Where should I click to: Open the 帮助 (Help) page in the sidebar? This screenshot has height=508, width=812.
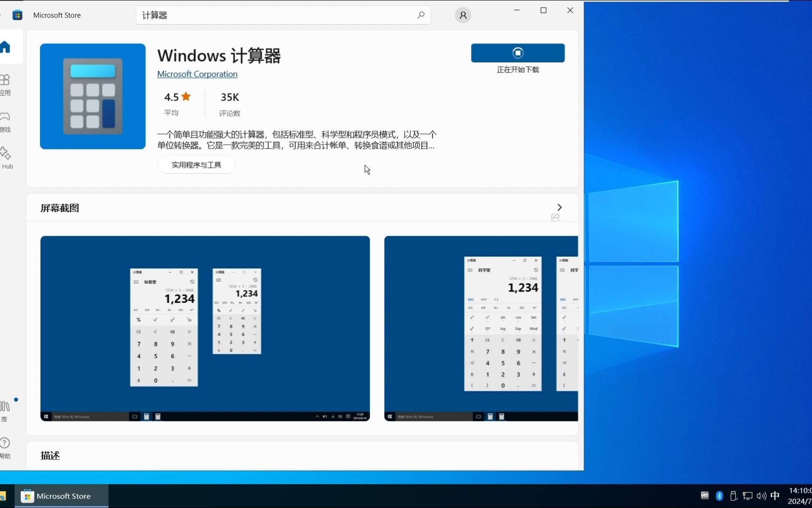(5, 448)
